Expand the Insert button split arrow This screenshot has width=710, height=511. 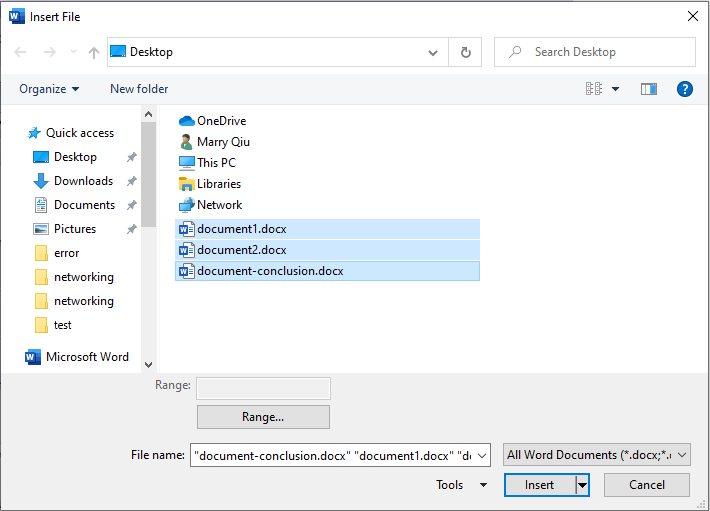tap(582, 485)
